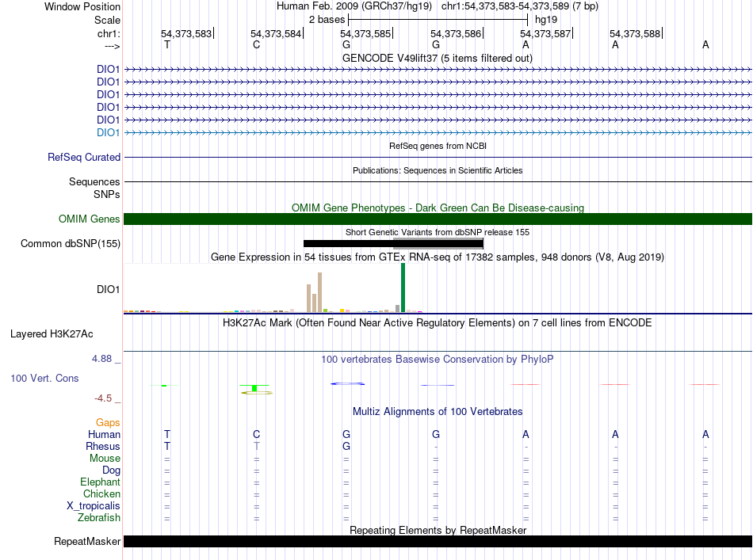
Task: Click Short Genetic Variants from dbSNP title
Action: coord(438,232)
